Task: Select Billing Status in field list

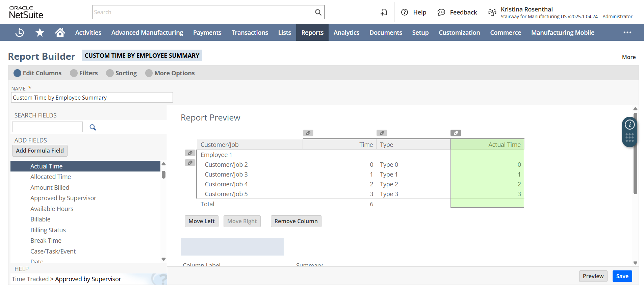Action: point(85,230)
